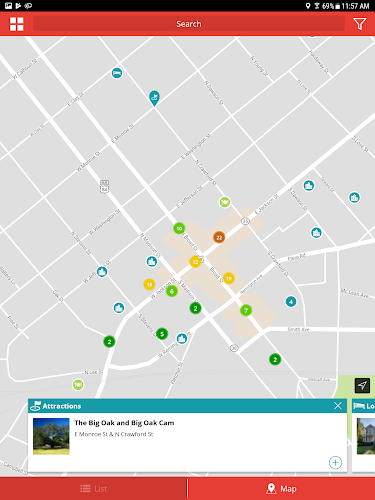The width and height of the screenshot is (375, 500).
Task: Open the grid menu icon
Action: click(16, 24)
